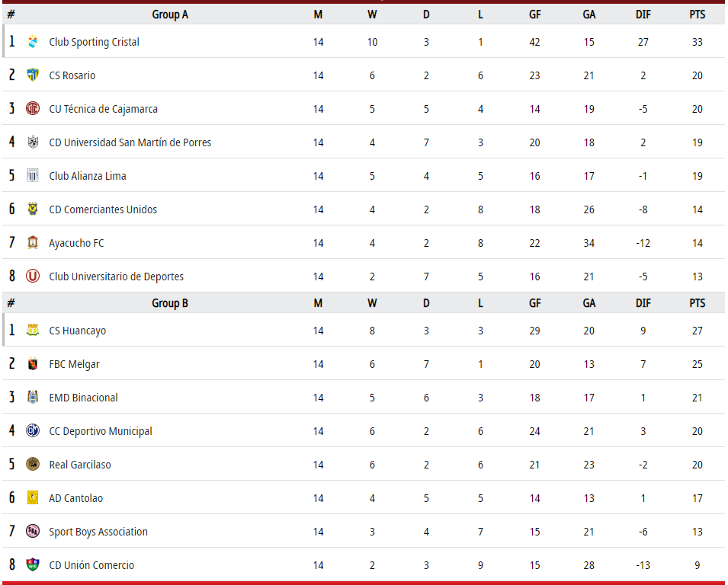
Task: Click the CU Técnica de Cajamarca logo
Action: (x=33, y=109)
